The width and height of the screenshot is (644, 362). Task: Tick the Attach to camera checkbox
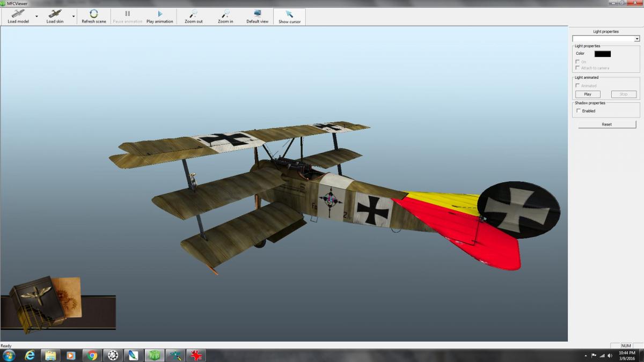coord(577,68)
